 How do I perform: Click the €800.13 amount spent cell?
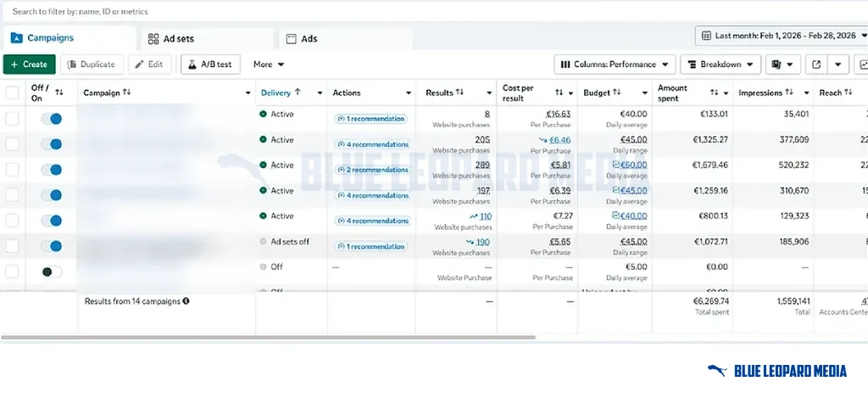711,216
